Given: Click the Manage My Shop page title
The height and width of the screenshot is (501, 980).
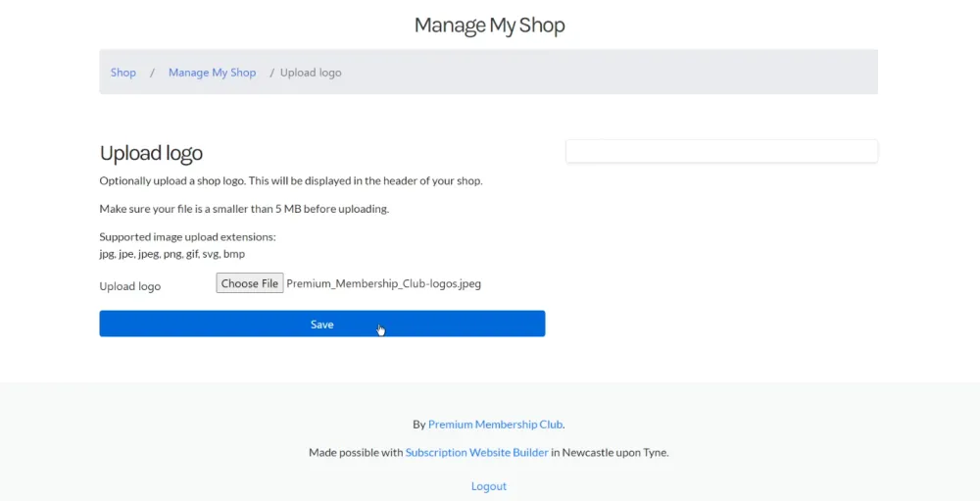Looking at the screenshot, I should pos(489,25).
